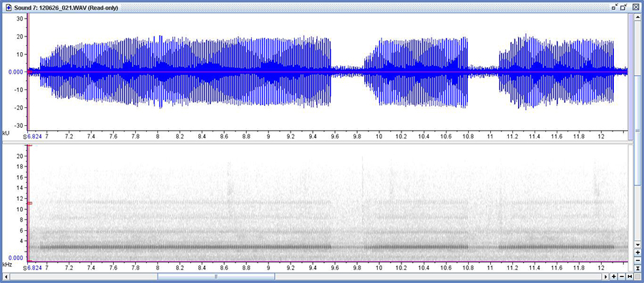Click the vertical scrollbar up arrow
Viewport: 644px width, 283px height.
pos(638,17)
